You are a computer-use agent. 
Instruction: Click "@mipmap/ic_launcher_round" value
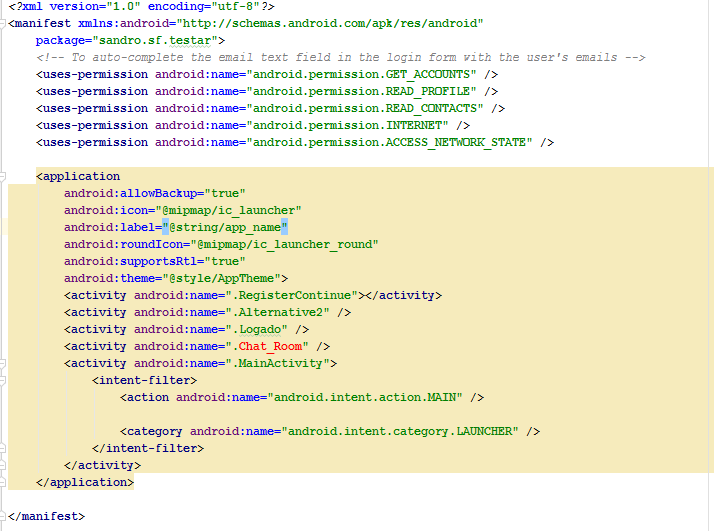[285, 245]
